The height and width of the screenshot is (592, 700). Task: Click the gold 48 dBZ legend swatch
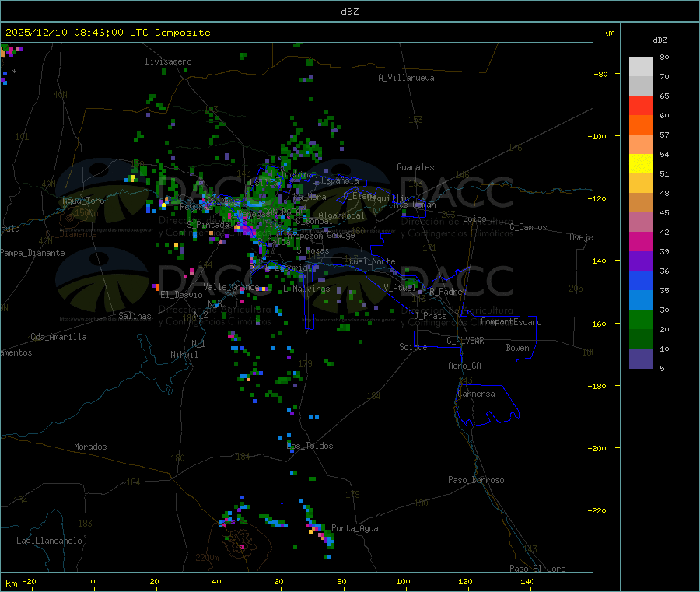tap(641, 183)
